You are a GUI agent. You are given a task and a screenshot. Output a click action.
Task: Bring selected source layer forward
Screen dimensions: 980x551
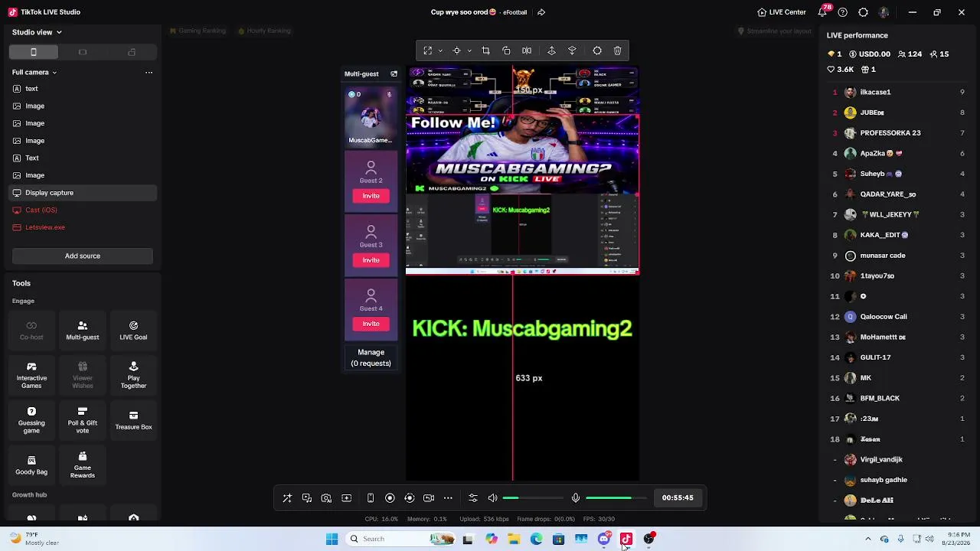[551, 51]
